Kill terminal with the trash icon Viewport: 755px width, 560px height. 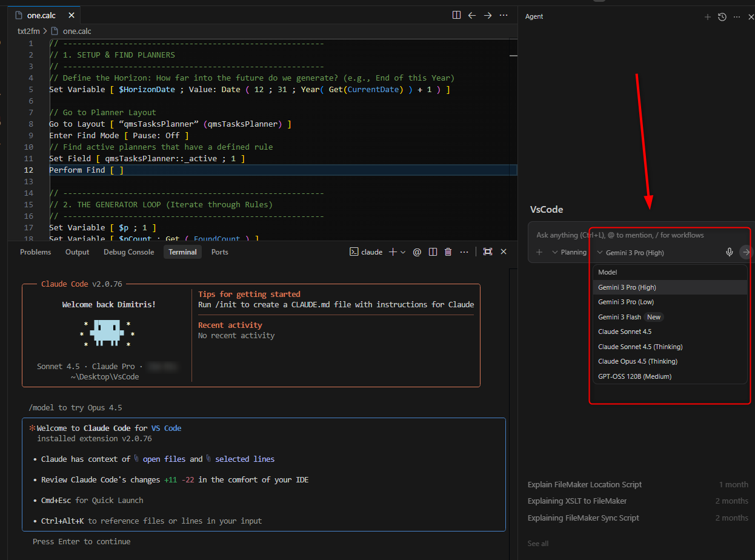pyautogui.click(x=448, y=252)
